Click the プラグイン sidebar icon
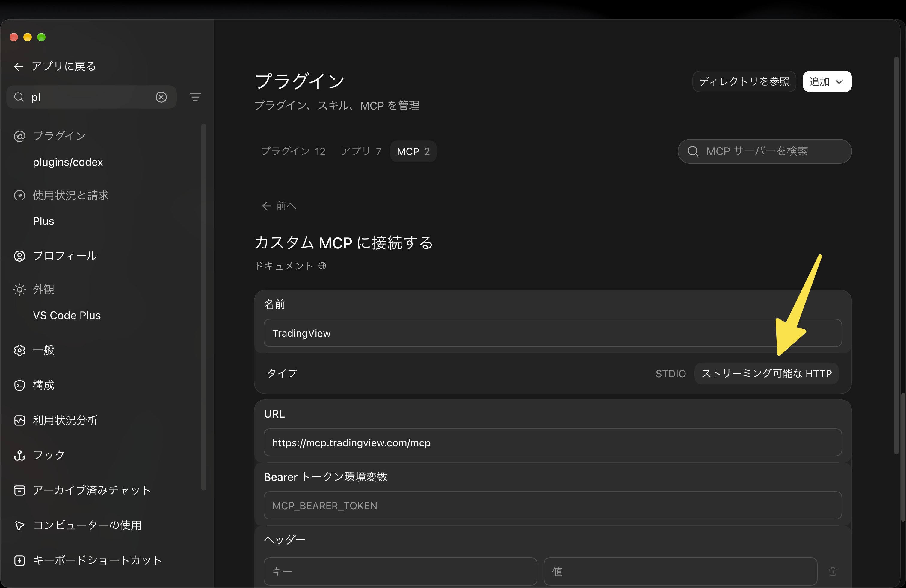This screenshot has width=906, height=588. 19,136
